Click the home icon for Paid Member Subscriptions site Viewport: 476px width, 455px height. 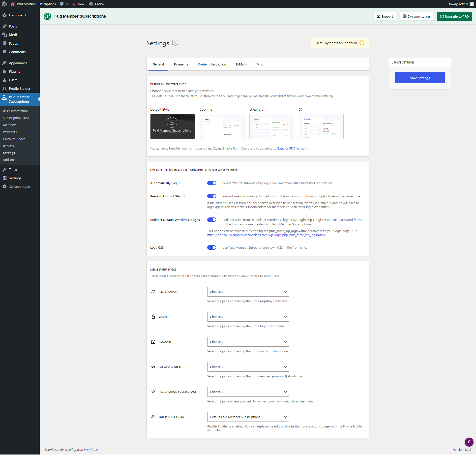pyautogui.click(x=13, y=4)
